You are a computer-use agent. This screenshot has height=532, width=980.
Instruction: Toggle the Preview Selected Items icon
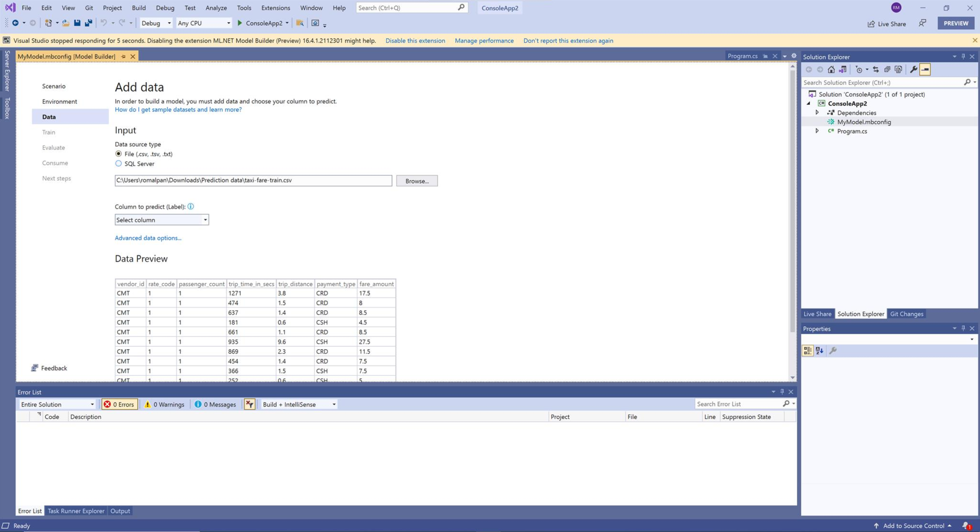[x=925, y=70]
